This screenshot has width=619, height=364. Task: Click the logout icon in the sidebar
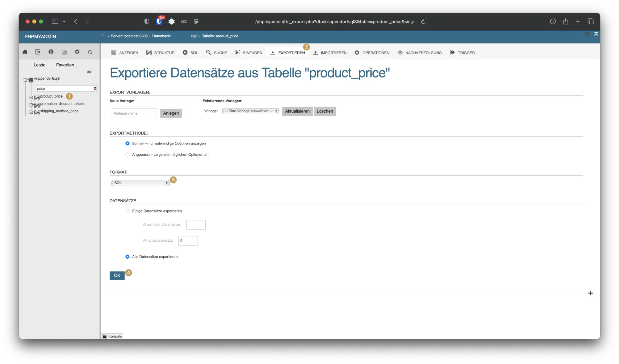click(38, 52)
